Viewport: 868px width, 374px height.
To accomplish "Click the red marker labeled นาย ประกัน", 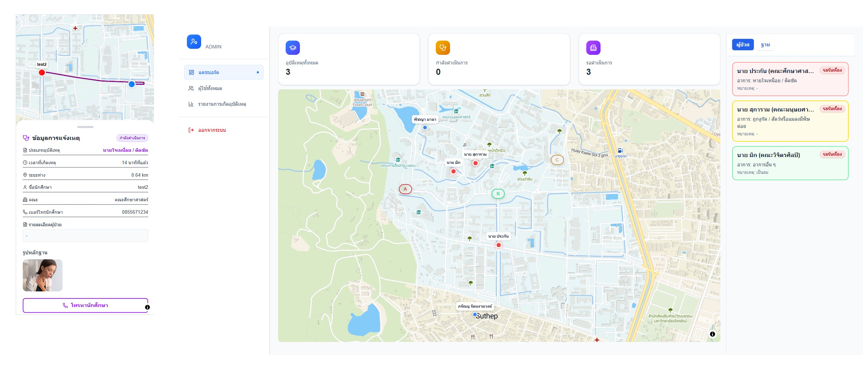I will (x=499, y=245).
